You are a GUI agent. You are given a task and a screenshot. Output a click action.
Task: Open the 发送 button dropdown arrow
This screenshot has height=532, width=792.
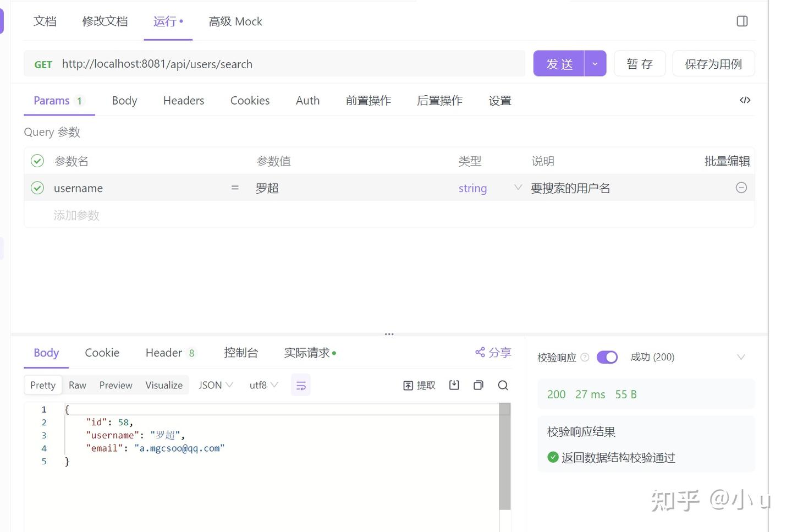click(x=595, y=64)
